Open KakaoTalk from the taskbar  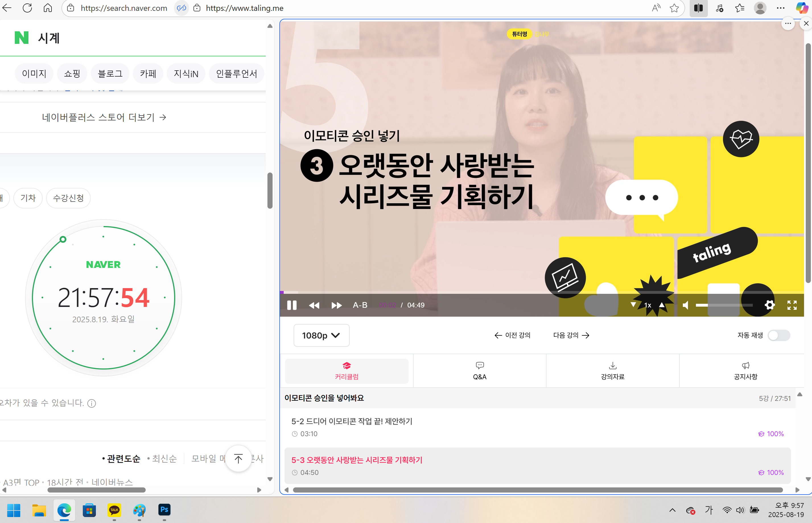click(114, 509)
